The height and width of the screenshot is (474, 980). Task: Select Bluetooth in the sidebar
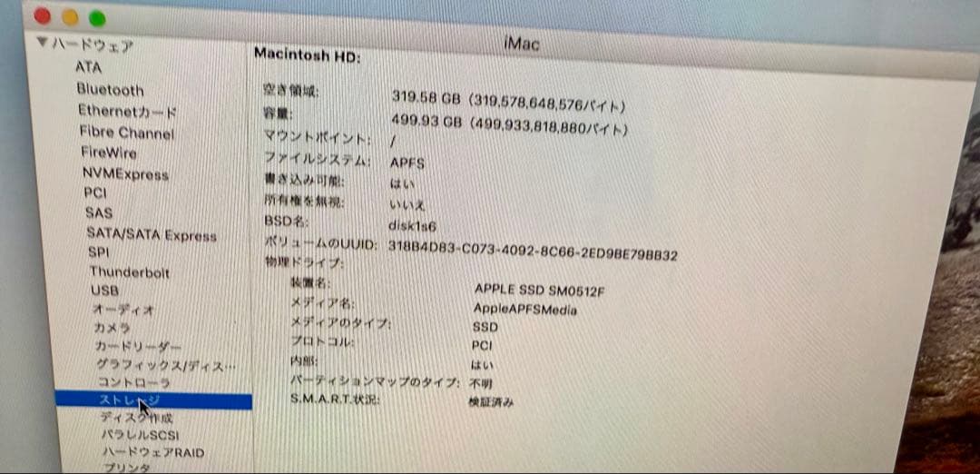tap(110, 90)
